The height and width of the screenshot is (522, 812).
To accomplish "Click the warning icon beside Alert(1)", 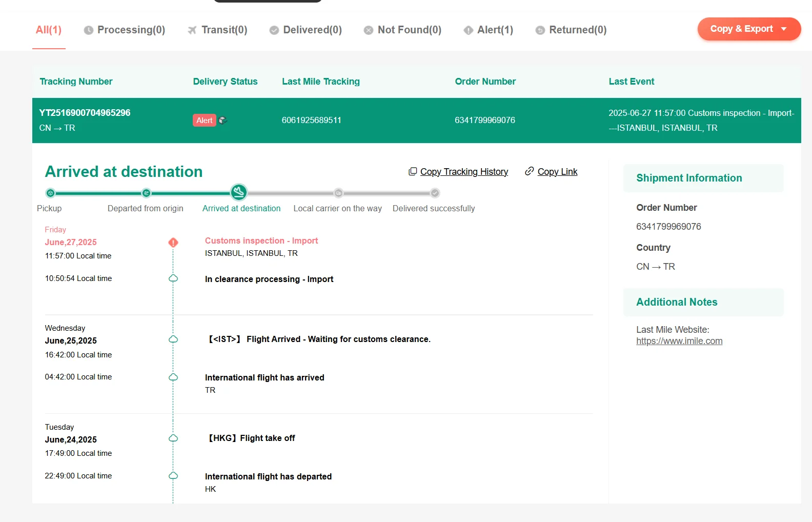I will tap(468, 30).
